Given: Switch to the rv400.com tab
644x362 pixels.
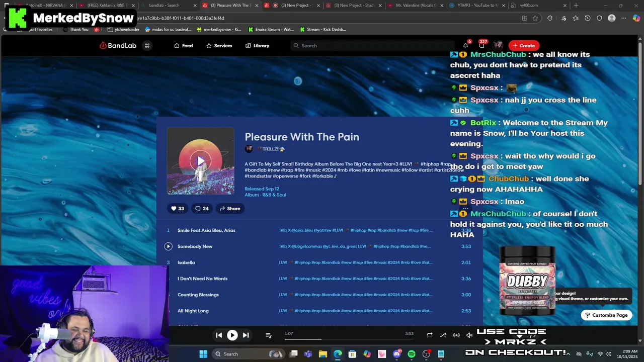Looking at the screenshot, I should pyautogui.click(x=539, y=6).
